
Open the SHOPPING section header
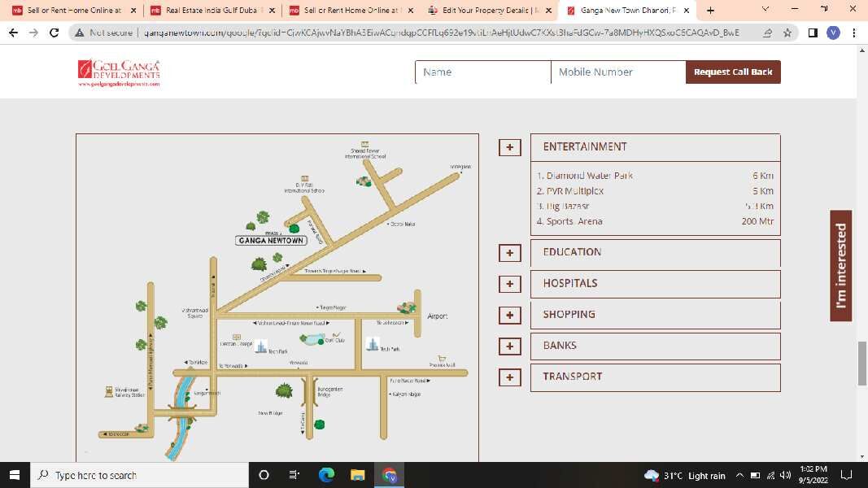(x=656, y=315)
